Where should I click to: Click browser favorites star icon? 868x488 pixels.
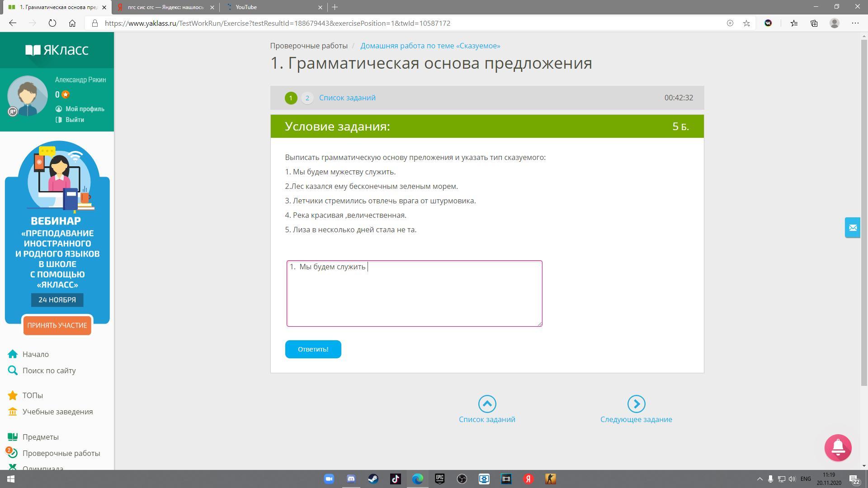coord(746,23)
